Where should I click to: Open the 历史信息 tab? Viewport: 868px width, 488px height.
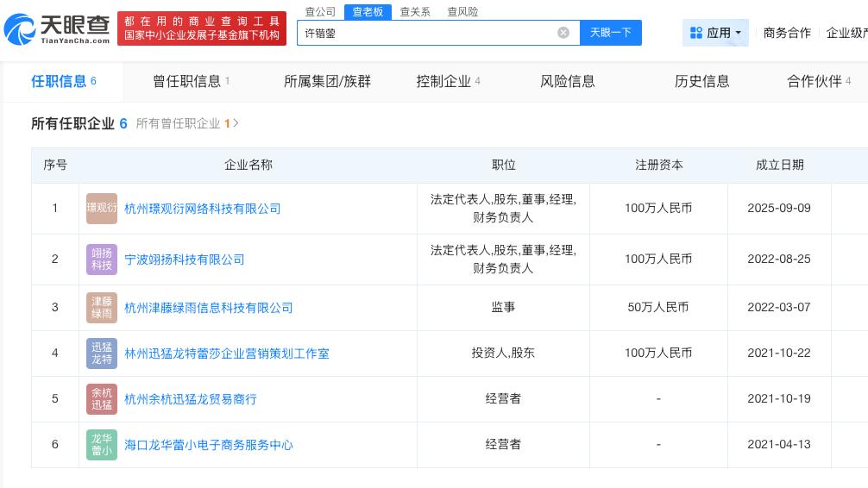702,81
